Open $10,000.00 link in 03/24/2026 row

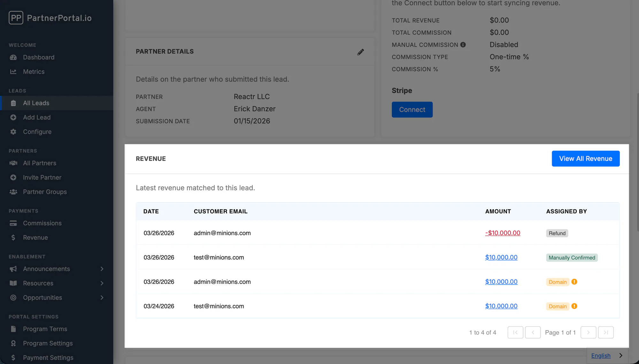501,306
